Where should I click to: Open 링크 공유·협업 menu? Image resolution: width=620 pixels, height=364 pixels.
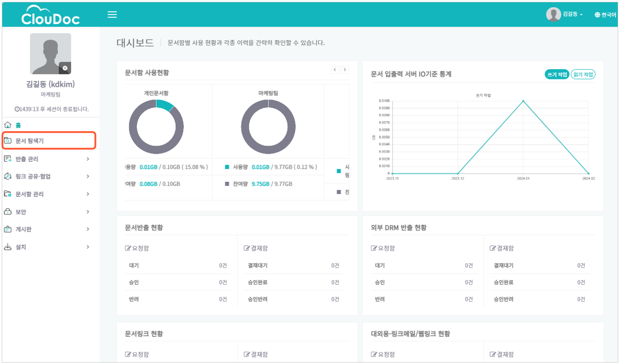(x=33, y=176)
